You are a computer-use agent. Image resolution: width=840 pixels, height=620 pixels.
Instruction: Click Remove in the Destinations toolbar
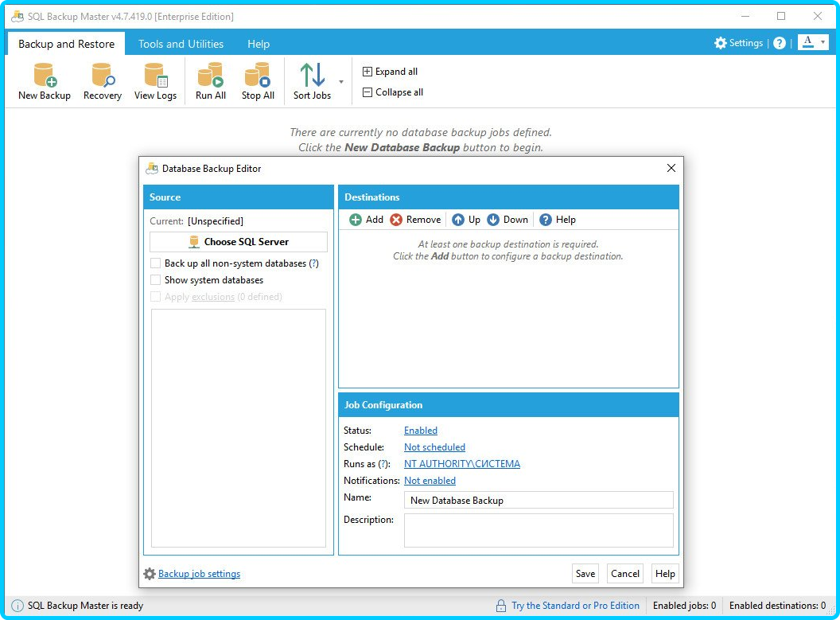click(x=416, y=220)
